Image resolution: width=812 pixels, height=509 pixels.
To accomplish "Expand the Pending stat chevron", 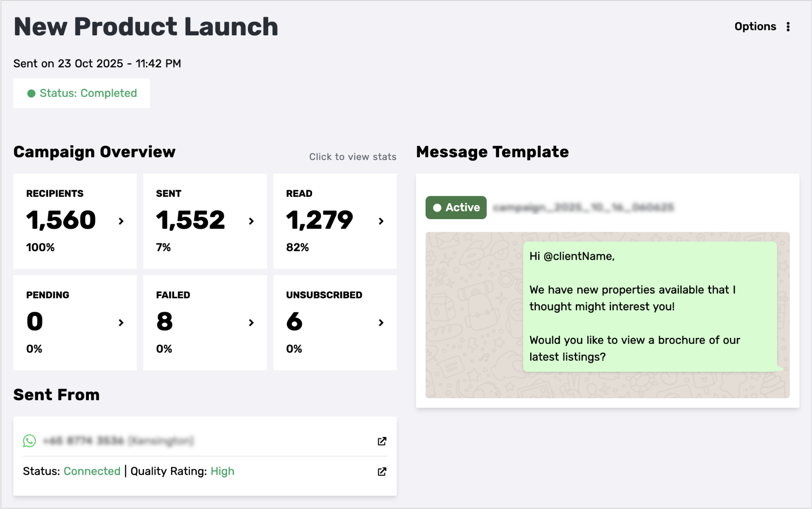I will coord(121,322).
